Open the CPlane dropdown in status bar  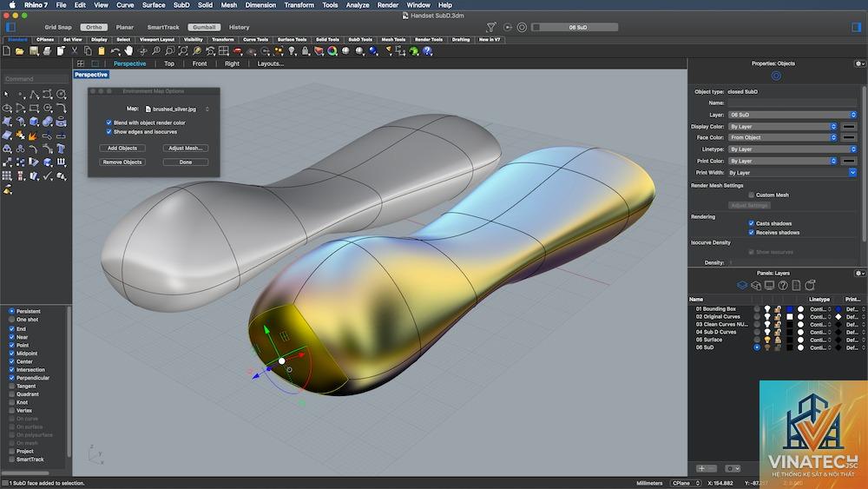coord(686,483)
